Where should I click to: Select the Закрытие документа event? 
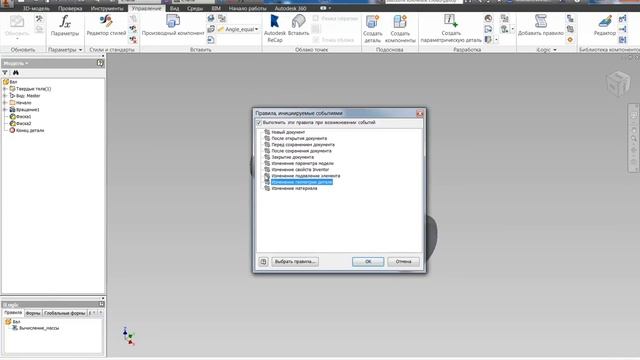(293, 157)
